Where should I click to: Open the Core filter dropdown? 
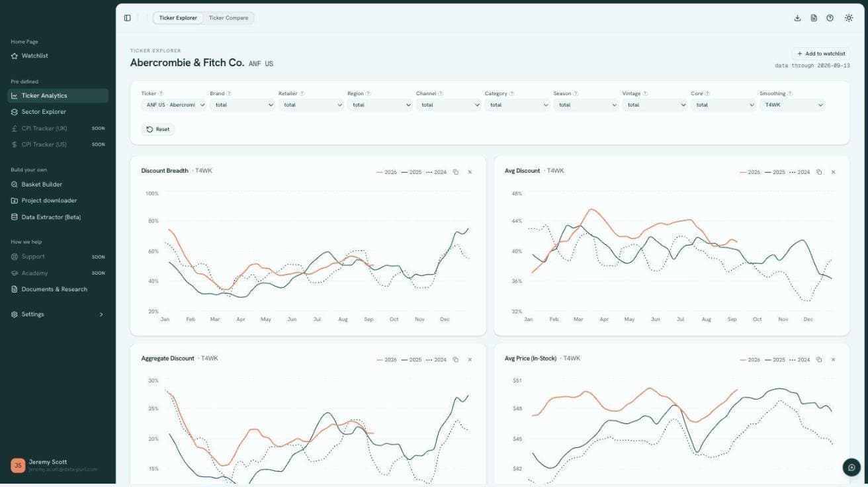click(x=724, y=105)
